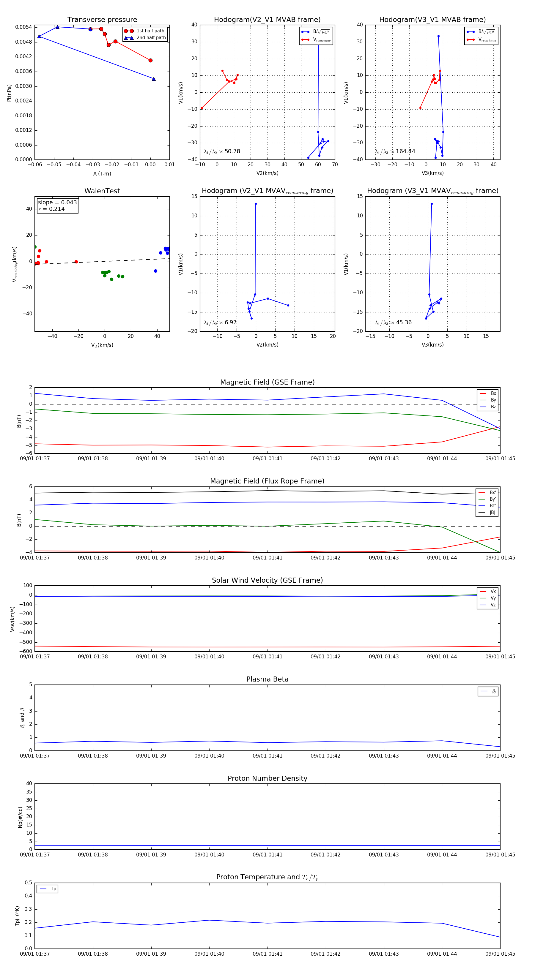Click the blue triangle marker at the lowest Pt value
Viewport: 535px width, 980px height.
[x=154, y=79]
